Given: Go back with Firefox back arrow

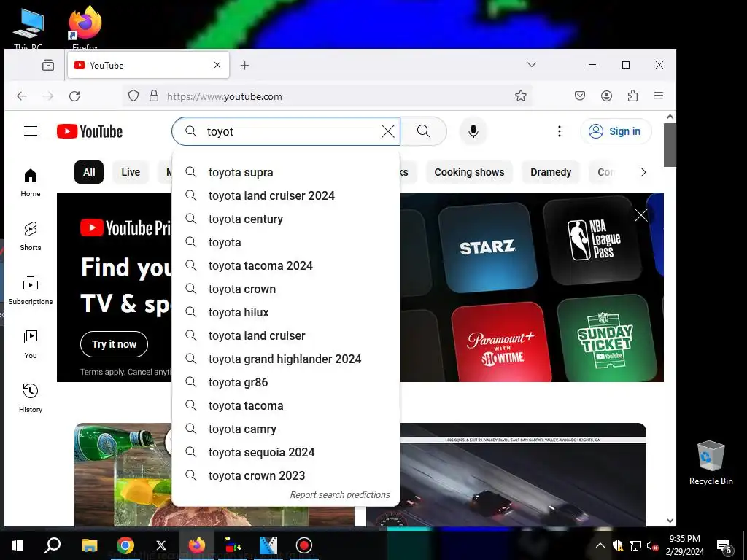Looking at the screenshot, I should coord(22,96).
